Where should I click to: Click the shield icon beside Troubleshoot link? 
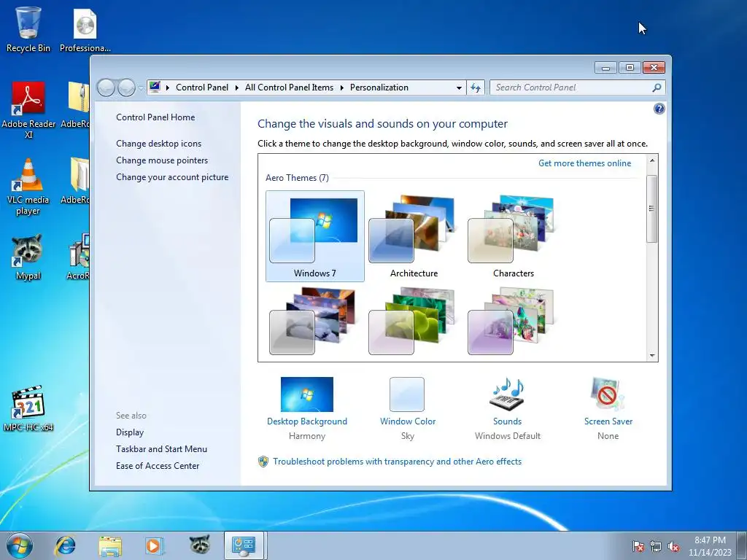(263, 462)
